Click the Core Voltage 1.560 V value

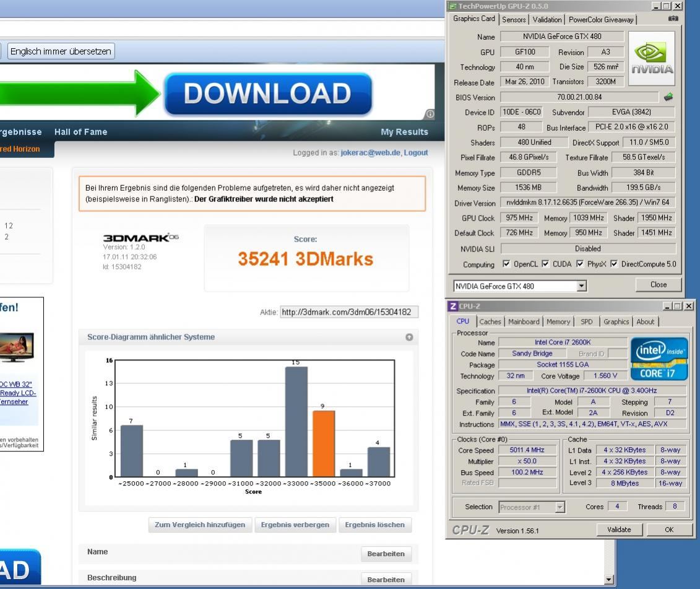[x=605, y=376]
